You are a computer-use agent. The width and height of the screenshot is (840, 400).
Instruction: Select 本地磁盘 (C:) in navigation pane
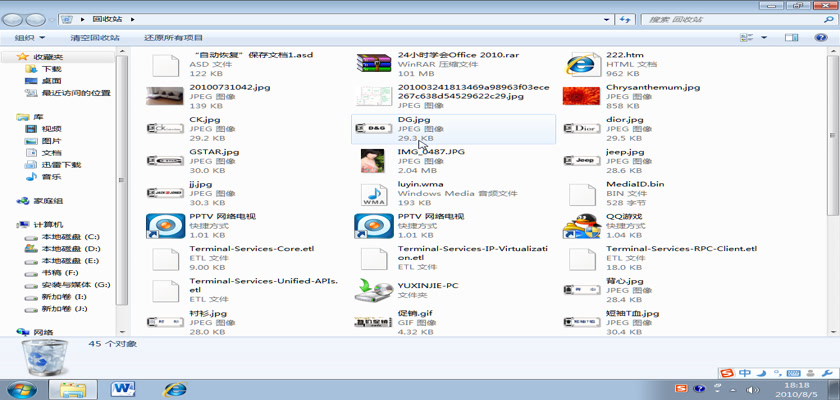pos(62,236)
